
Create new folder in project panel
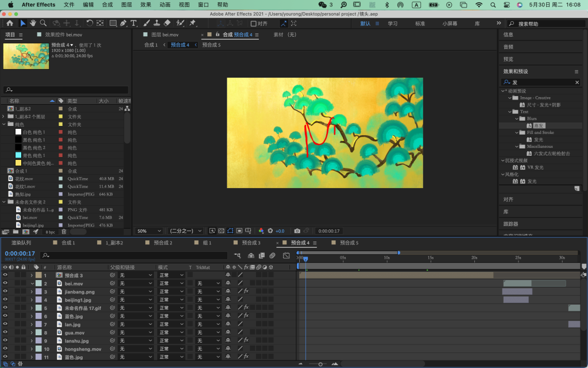pos(16,232)
